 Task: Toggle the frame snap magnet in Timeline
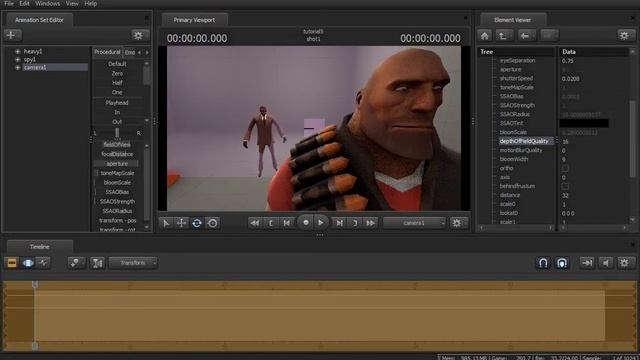pyautogui.click(x=562, y=263)
